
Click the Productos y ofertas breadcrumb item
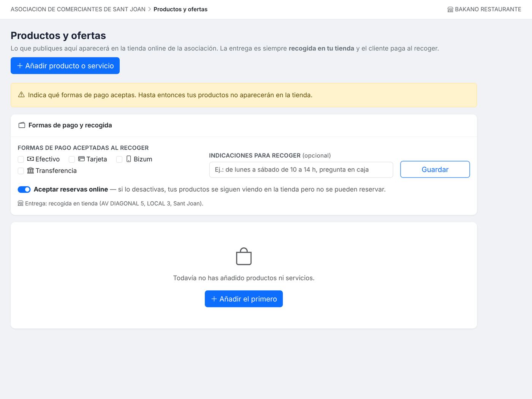click(180, 9)
